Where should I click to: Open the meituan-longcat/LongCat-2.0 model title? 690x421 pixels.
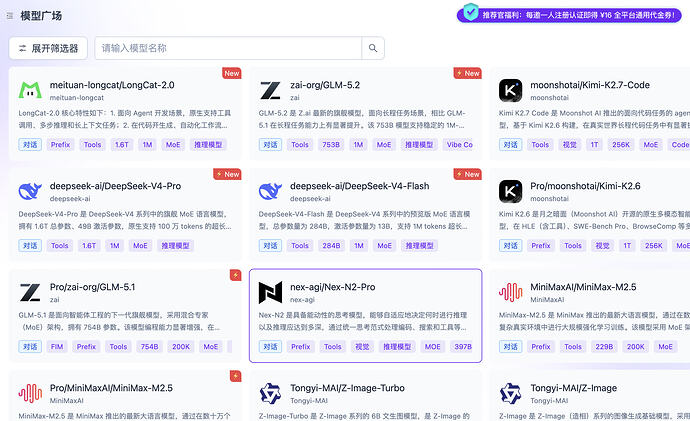point(112,85)
